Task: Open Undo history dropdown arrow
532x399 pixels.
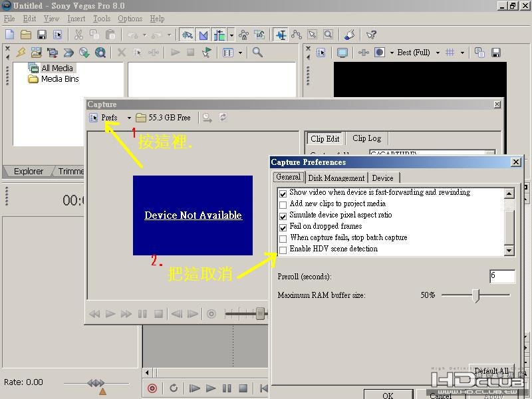Action: (x=145, y=35)
